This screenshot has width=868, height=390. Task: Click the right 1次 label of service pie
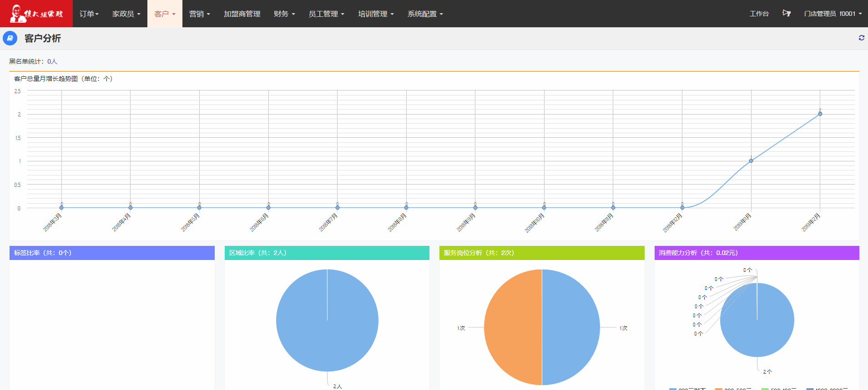pyautogui.click(x=623, y=328)
